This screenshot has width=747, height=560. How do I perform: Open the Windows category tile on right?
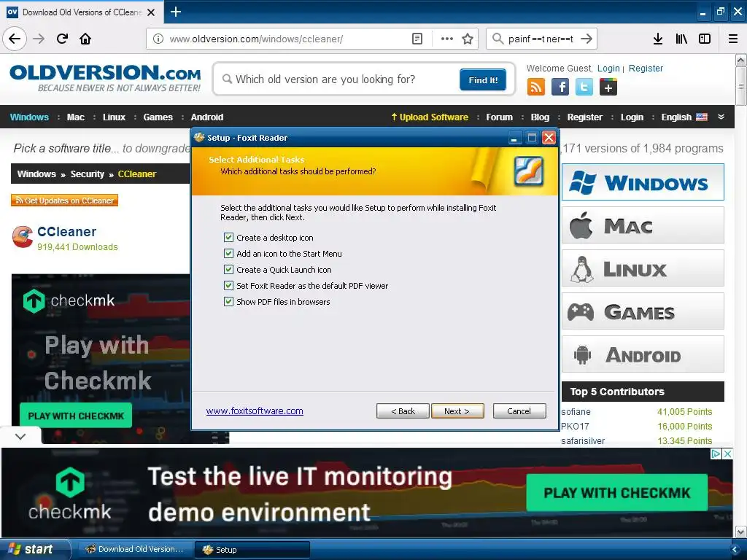(643, 182)
